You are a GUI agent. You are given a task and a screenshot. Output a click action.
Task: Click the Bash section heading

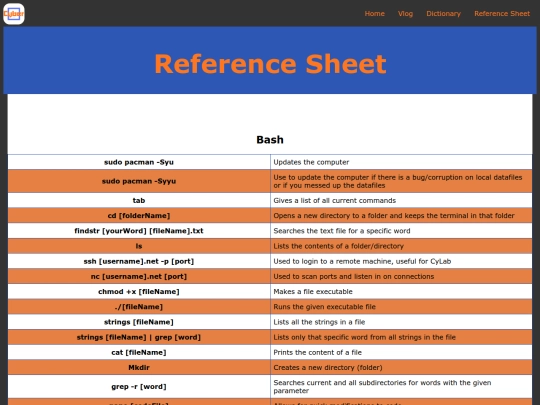tap(270, 140)
